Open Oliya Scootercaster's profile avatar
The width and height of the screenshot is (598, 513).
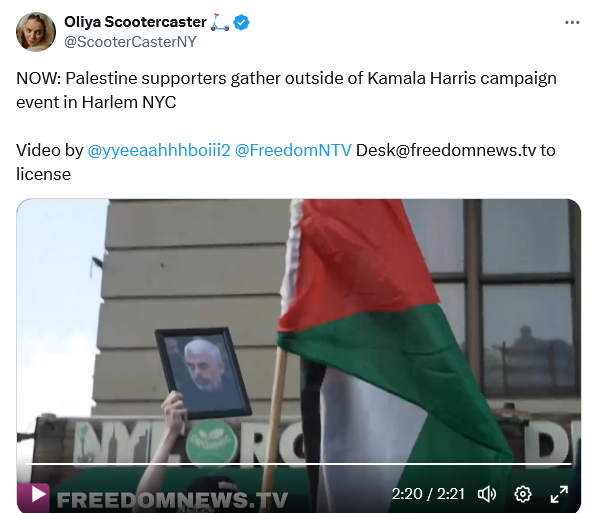pyautogui.click(x=36, y=32)
